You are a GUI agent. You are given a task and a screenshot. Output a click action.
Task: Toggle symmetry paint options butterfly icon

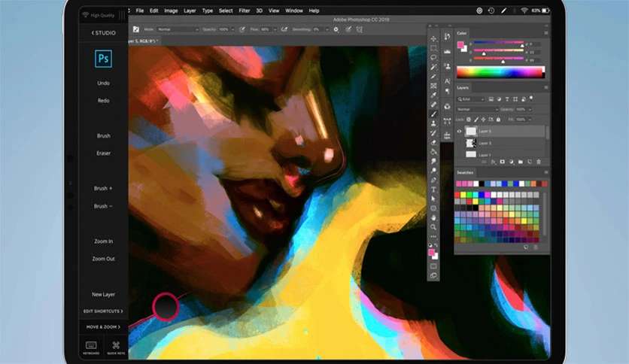[x=360, y=29]
